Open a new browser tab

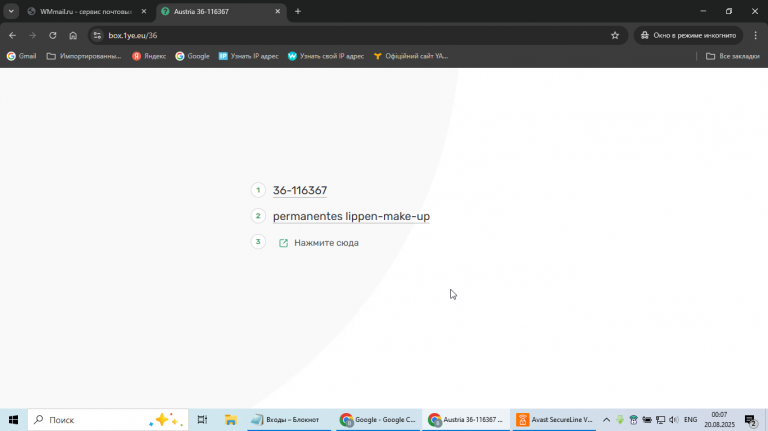click(298, 11)
